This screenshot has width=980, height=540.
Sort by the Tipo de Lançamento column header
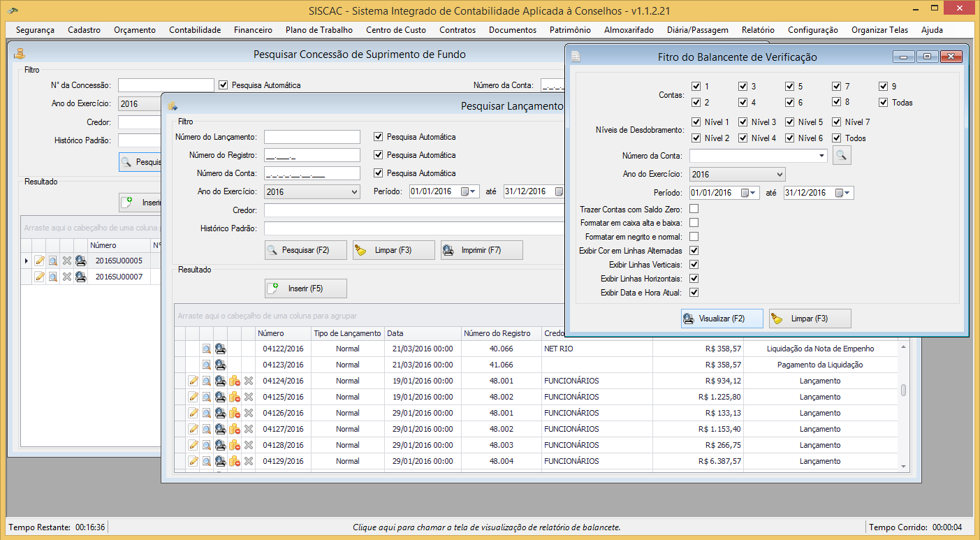347,333
